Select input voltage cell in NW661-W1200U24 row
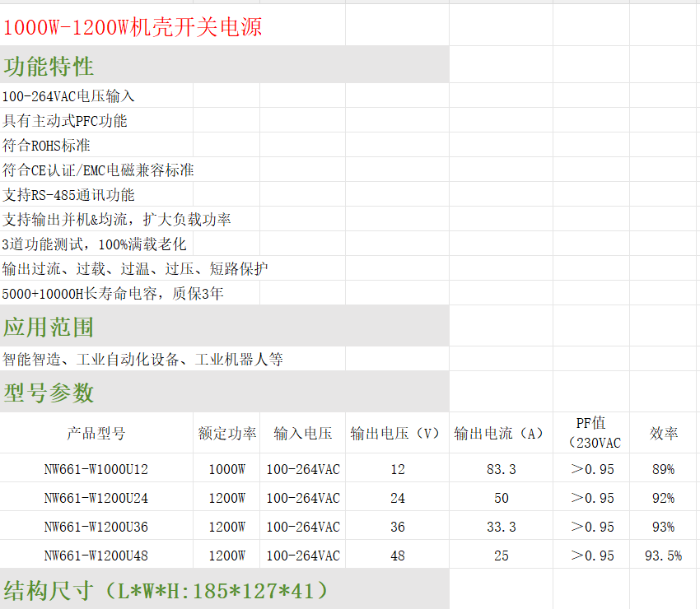 click(303, 498)
